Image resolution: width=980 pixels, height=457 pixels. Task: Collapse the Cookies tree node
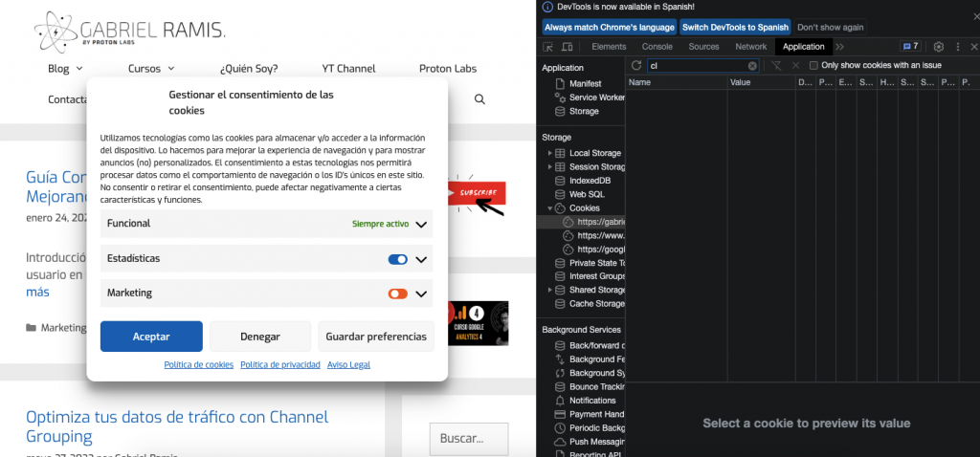tap(550, 207)
